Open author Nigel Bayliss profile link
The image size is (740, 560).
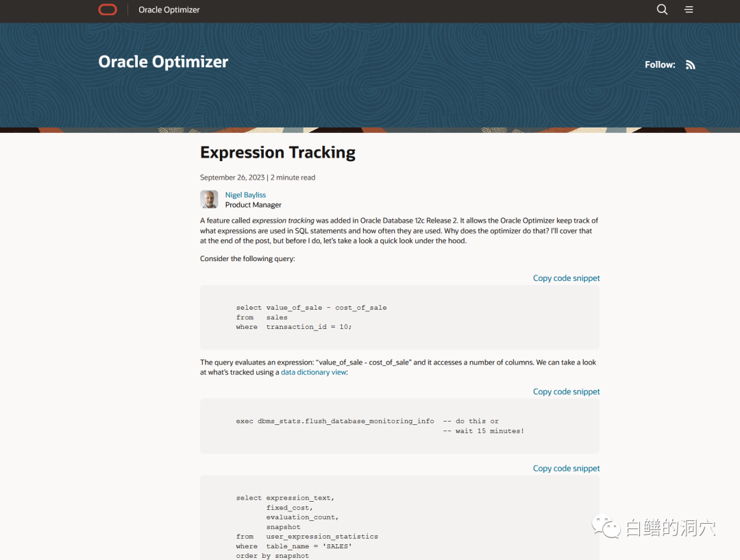(x=245, y=195)
